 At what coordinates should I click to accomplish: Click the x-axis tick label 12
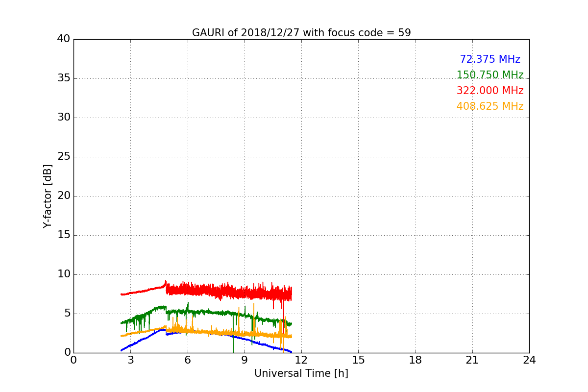click(x=301, y=360)
